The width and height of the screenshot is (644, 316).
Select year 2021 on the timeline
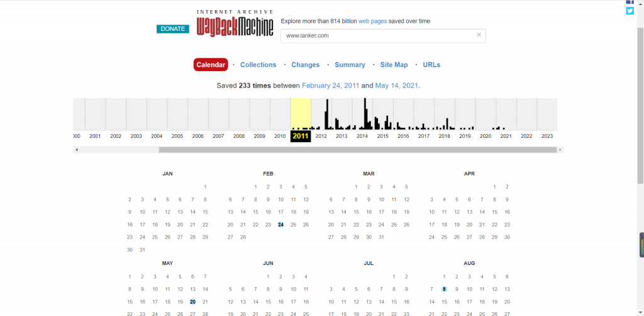click(x=506, y=136)
